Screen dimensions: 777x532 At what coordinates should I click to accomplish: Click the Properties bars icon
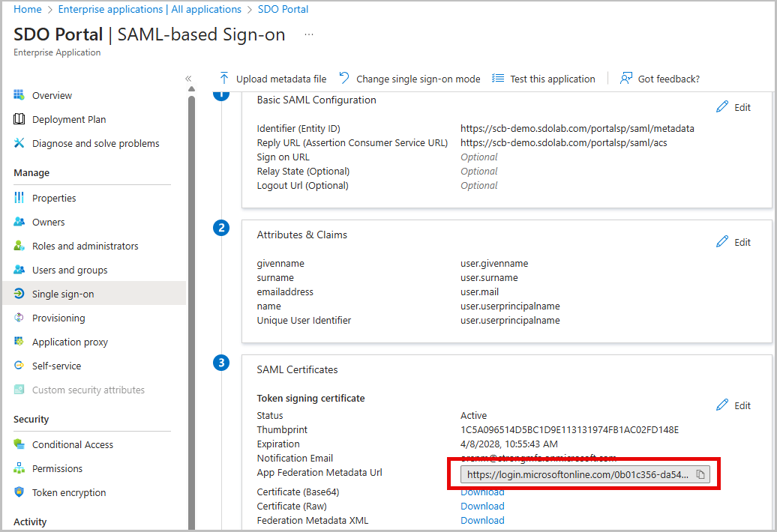click(x=19, y=198)
